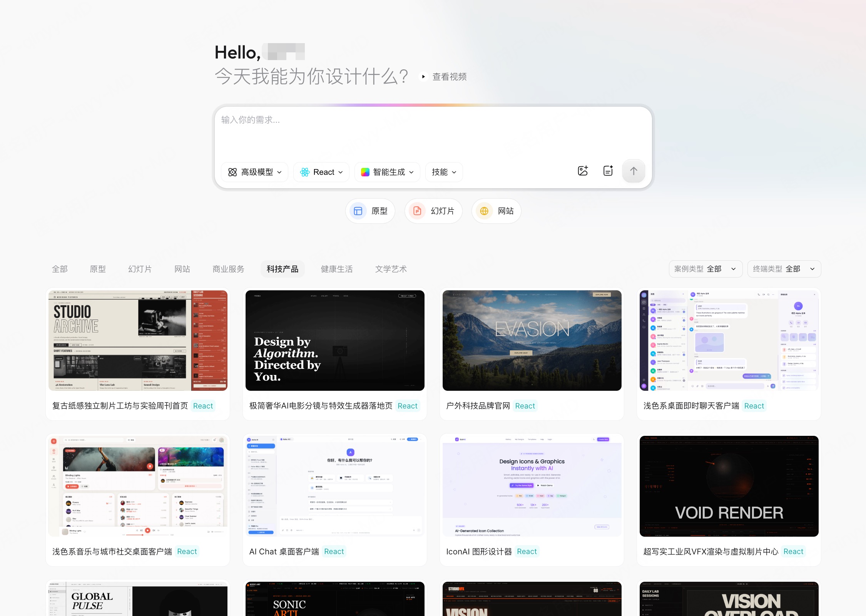Viewport: 866px width, 616px height.
Task: Play the 查看视频 intro video
Action: pos(443,77)
